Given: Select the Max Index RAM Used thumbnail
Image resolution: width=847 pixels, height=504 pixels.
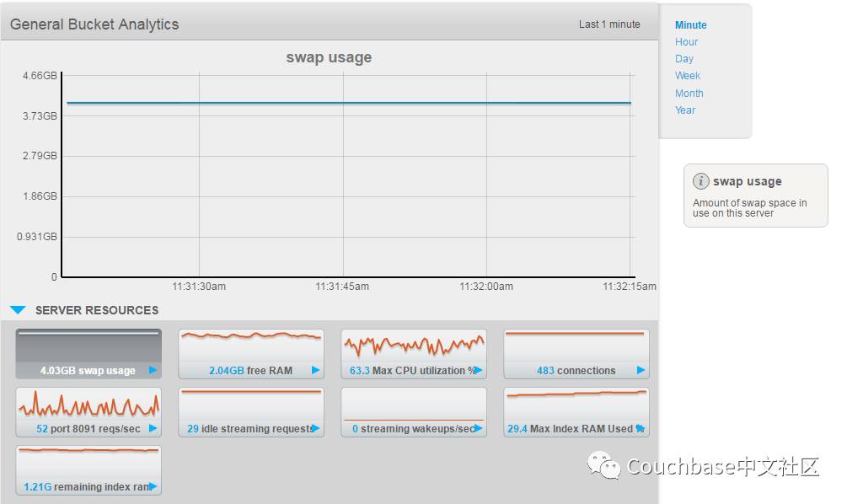Looking at the screenshot, I should point(576,412).
